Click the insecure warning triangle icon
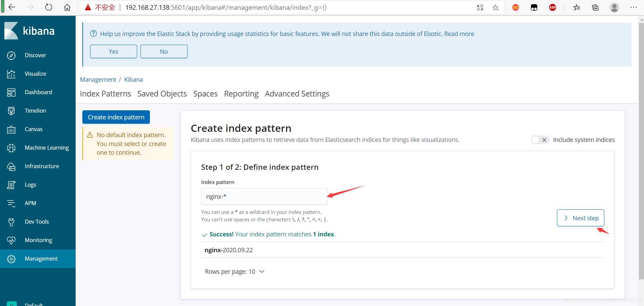This screenshot has height=306, width=644. click(x=88, y=7)
